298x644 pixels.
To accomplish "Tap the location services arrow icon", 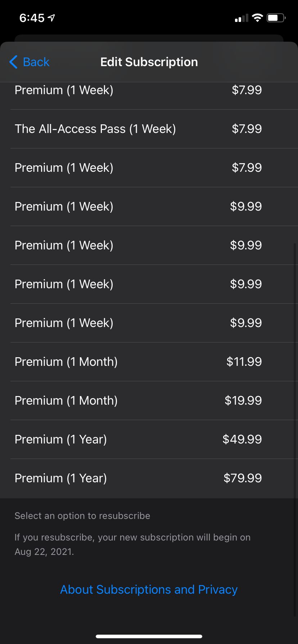I will click(51, 18).
